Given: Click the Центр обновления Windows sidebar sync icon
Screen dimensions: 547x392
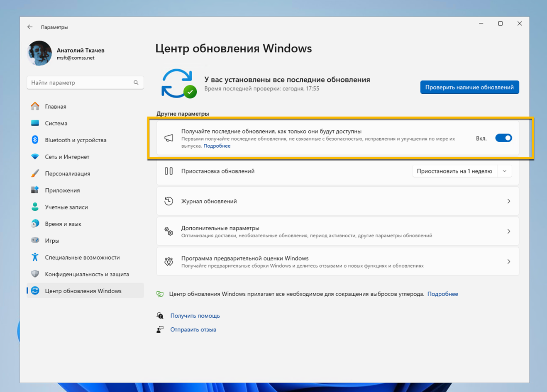Looking at the screenshot, I should (x=35, y=291).
